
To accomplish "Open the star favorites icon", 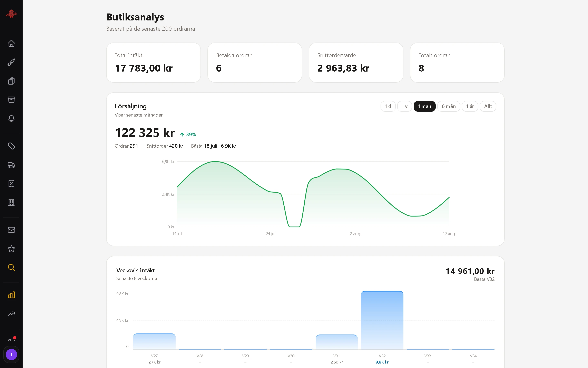I will click(11, 249).
